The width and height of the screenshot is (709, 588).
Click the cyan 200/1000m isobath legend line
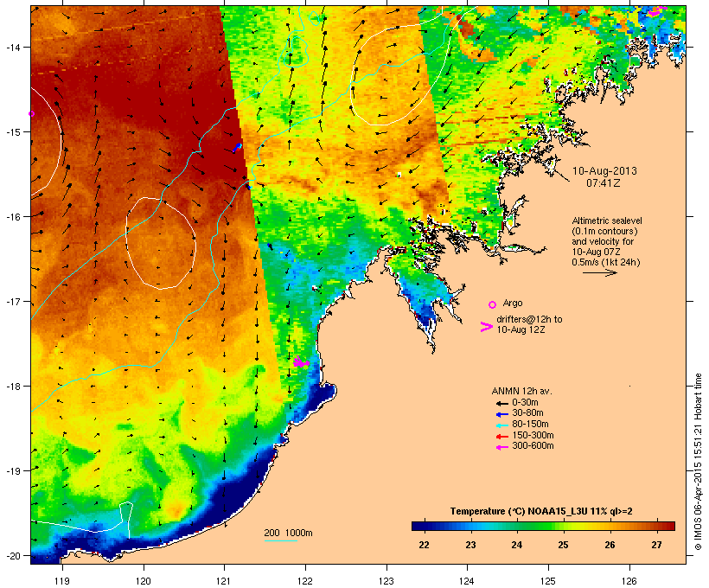pos(281,540)
